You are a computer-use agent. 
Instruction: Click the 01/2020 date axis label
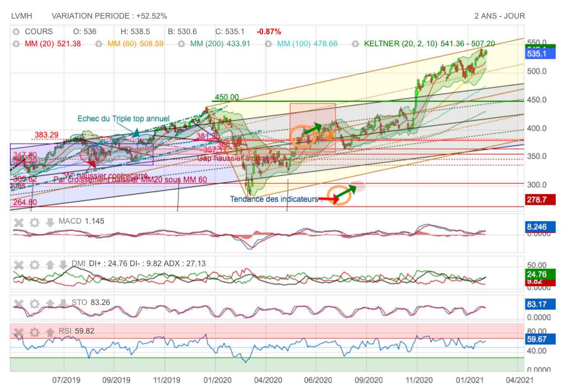[x=217, y=380]
